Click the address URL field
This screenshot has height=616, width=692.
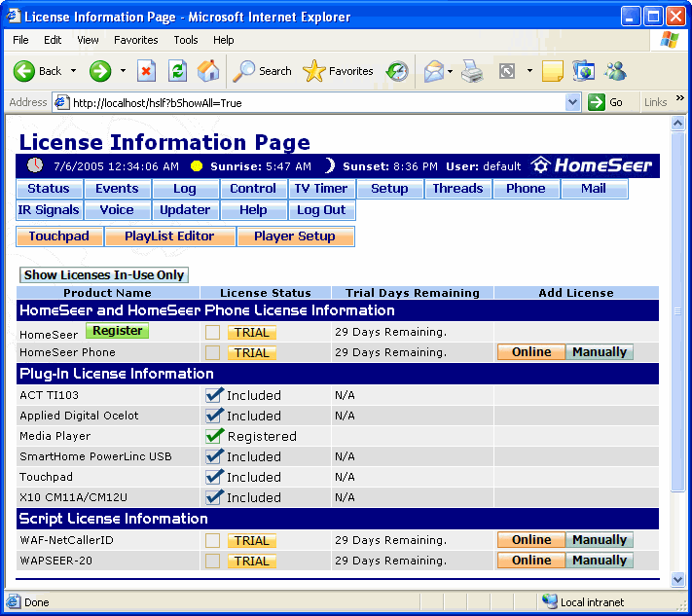(x=317, y=103)
